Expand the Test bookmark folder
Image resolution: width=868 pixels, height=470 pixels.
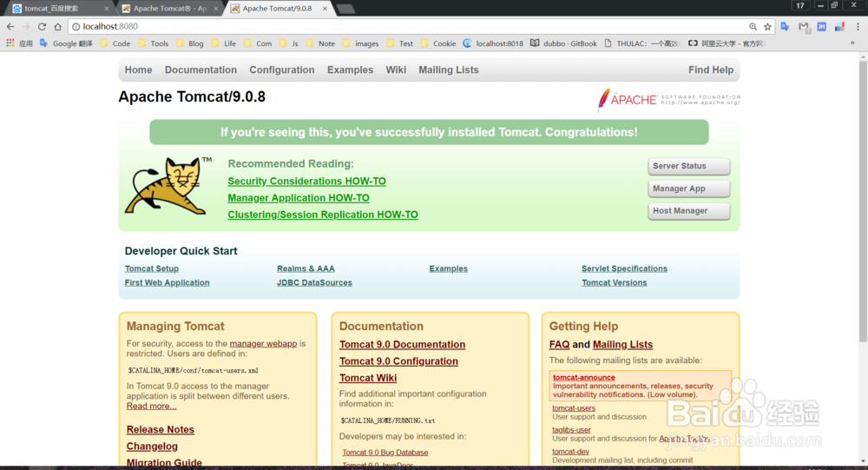point(399,43)
